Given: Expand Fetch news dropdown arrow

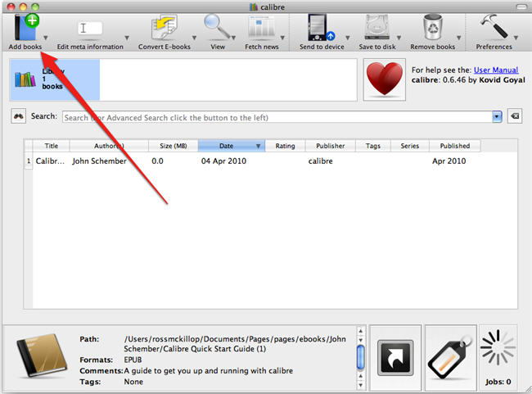Looking at the screenshot, I should (282, 38).
